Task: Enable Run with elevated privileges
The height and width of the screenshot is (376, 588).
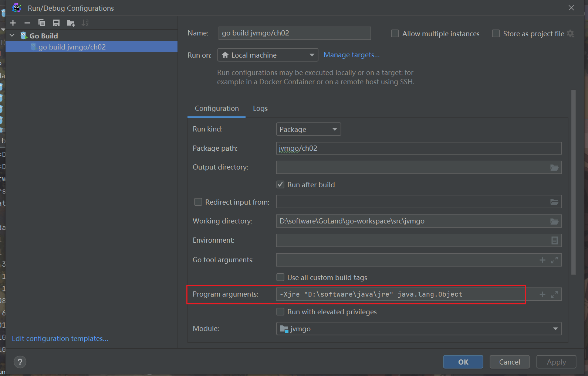Action: click(280, 312)
